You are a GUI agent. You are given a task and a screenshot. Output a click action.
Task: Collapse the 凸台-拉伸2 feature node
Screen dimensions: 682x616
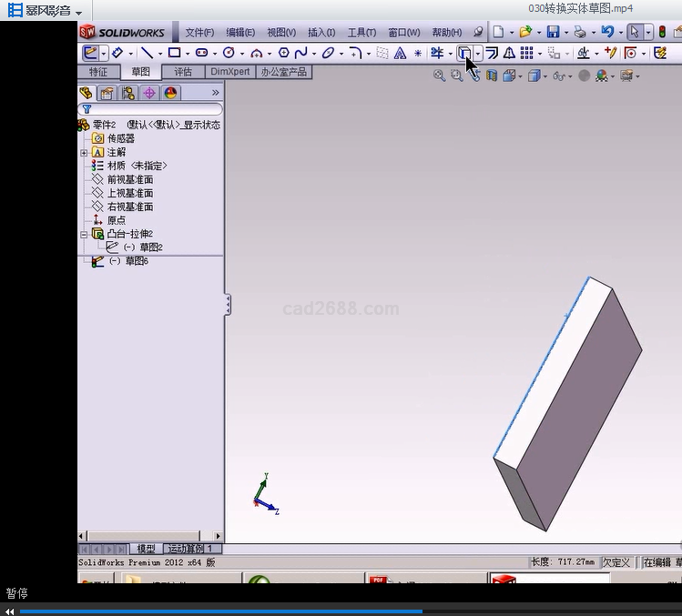(84, 235)
